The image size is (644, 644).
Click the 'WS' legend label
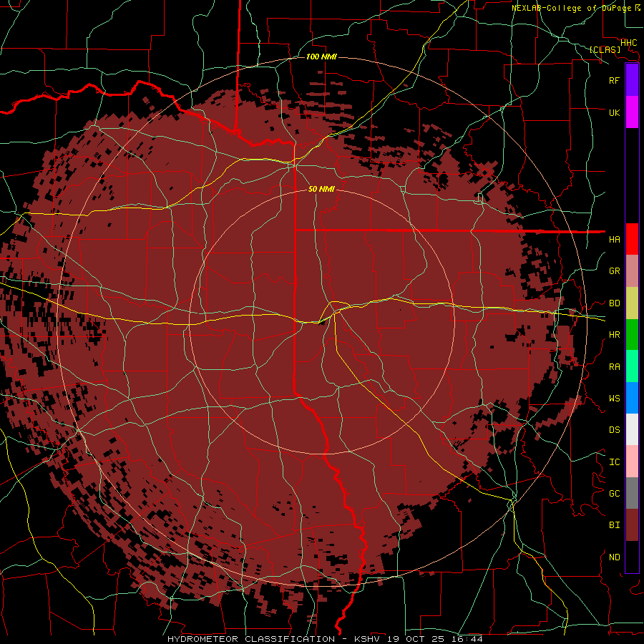tap(614, 399)
